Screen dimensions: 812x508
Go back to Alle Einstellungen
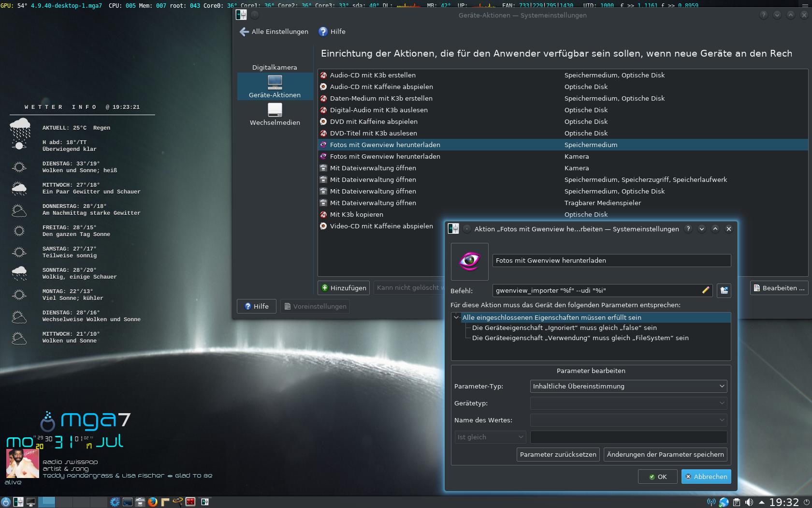pos(274,31)
